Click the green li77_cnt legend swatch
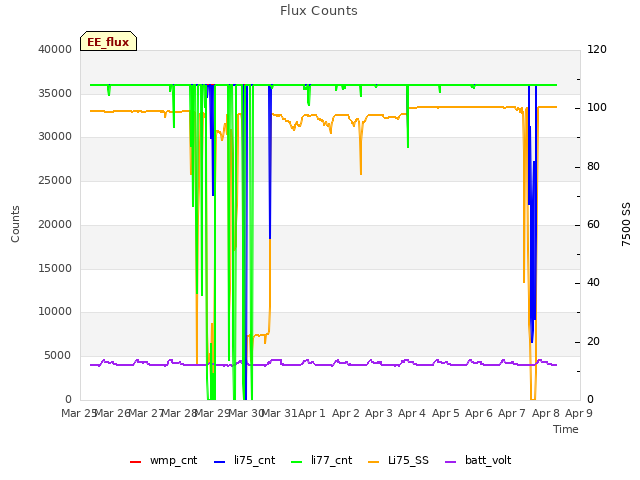 coord(297,462)
